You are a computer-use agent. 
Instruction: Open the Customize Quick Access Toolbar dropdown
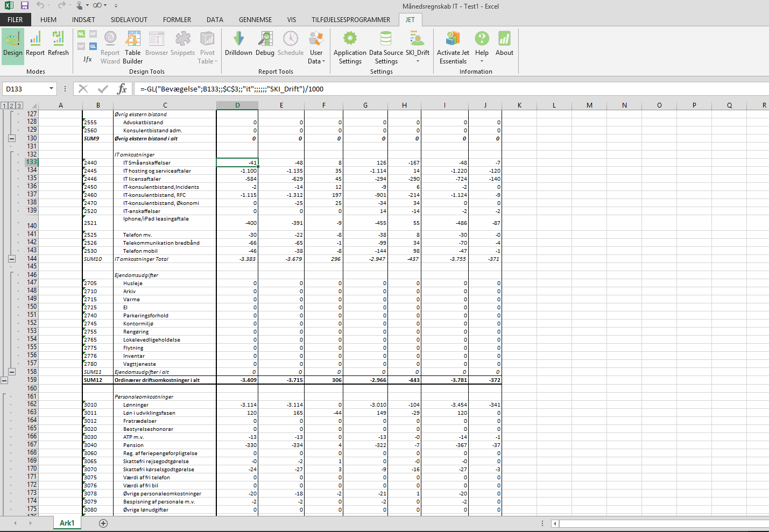pos(116,6)
